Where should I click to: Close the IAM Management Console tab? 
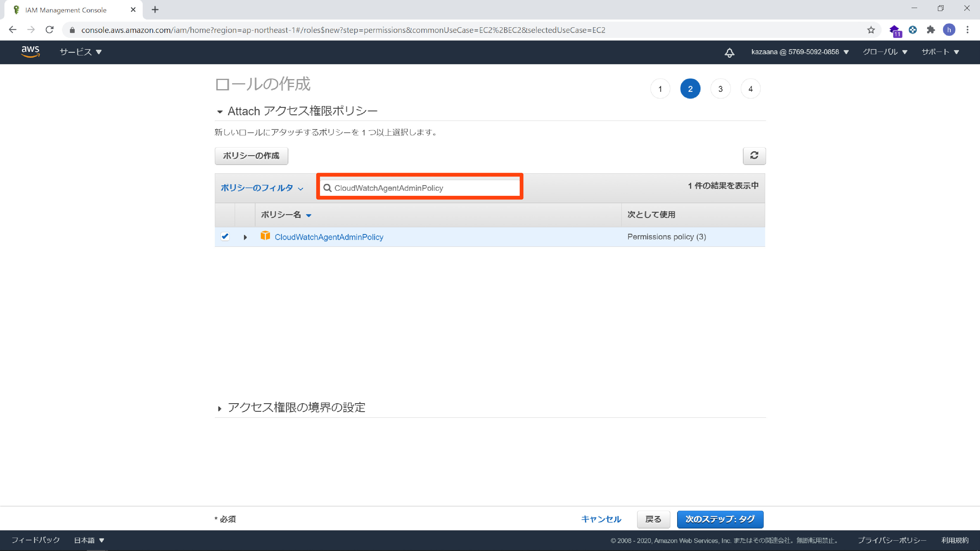[x=133, y=10]
